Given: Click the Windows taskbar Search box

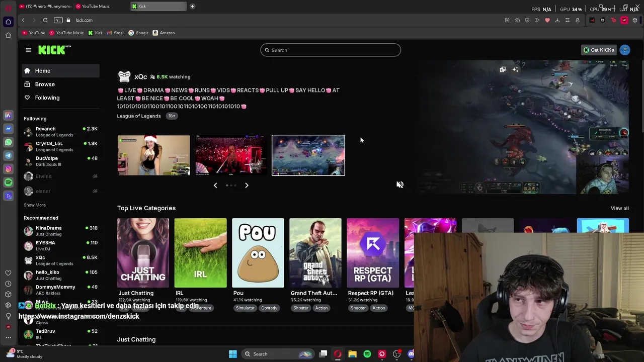Looking at the screenshot, I should (277, 354).
